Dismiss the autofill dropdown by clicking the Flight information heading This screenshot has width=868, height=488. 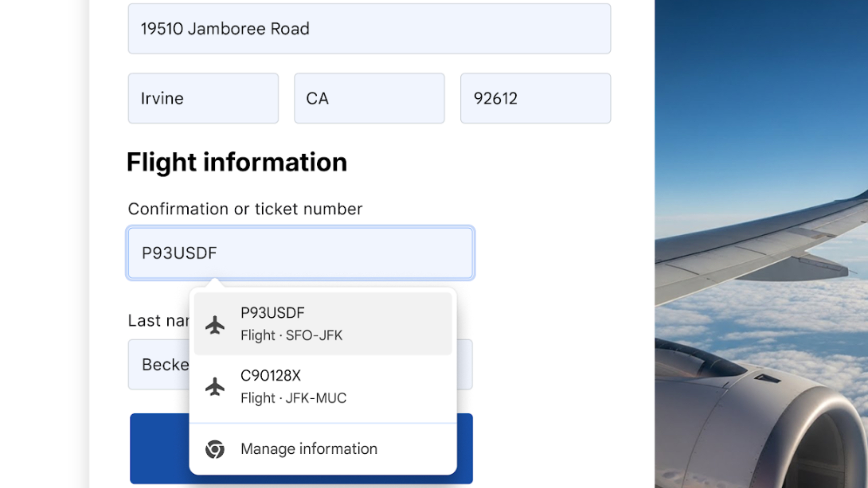click(237, 162)
